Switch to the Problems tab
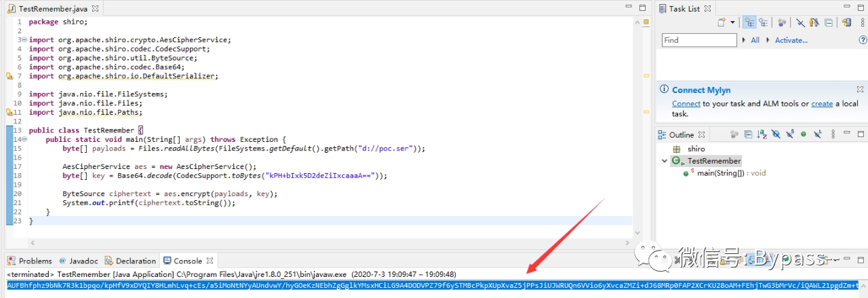The height and width of the screenshot is (298, 868). coord(30,261)
